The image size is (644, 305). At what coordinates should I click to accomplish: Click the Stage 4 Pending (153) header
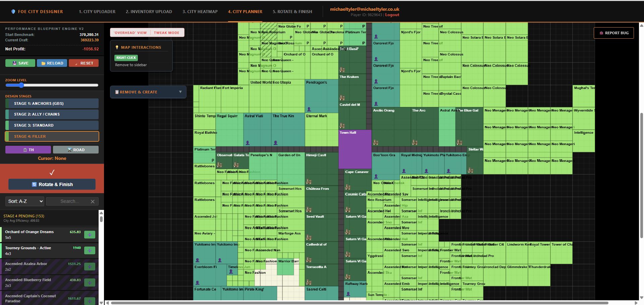tap(24, 216)
